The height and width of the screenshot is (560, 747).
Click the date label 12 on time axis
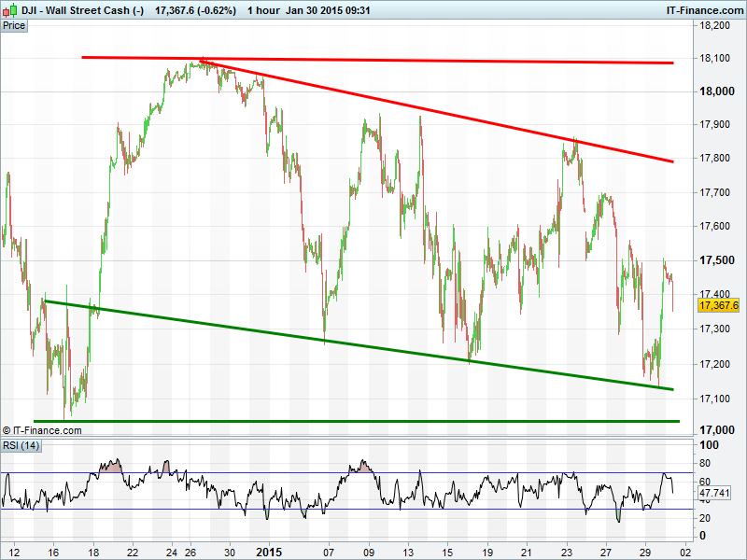coord(14,553)
